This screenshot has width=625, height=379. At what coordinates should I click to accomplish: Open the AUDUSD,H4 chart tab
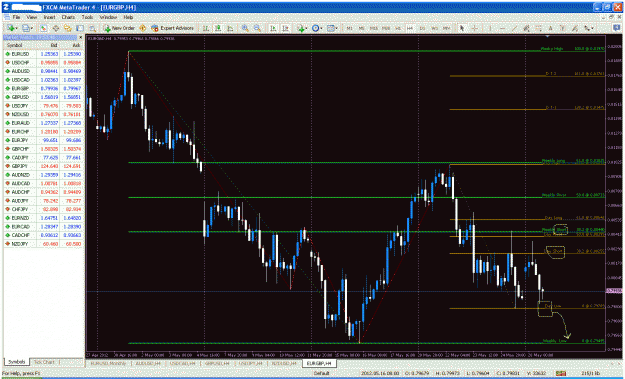(x=148, y=363)
